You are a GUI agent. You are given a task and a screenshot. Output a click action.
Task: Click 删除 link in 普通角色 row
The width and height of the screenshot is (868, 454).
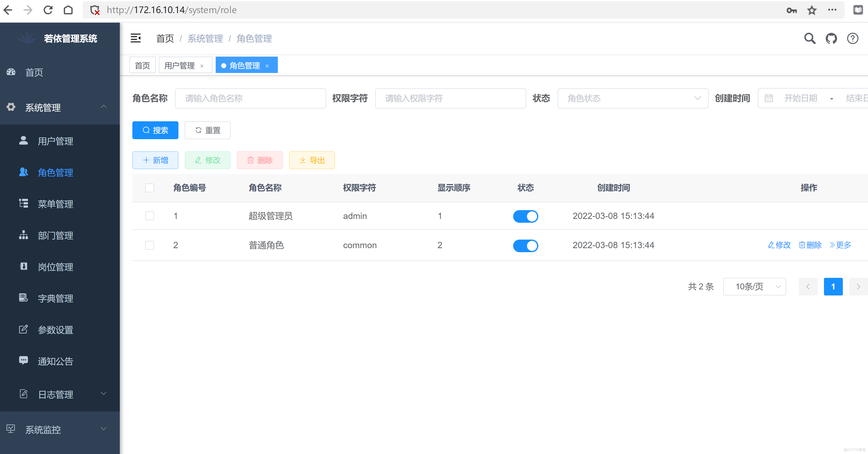810,245
